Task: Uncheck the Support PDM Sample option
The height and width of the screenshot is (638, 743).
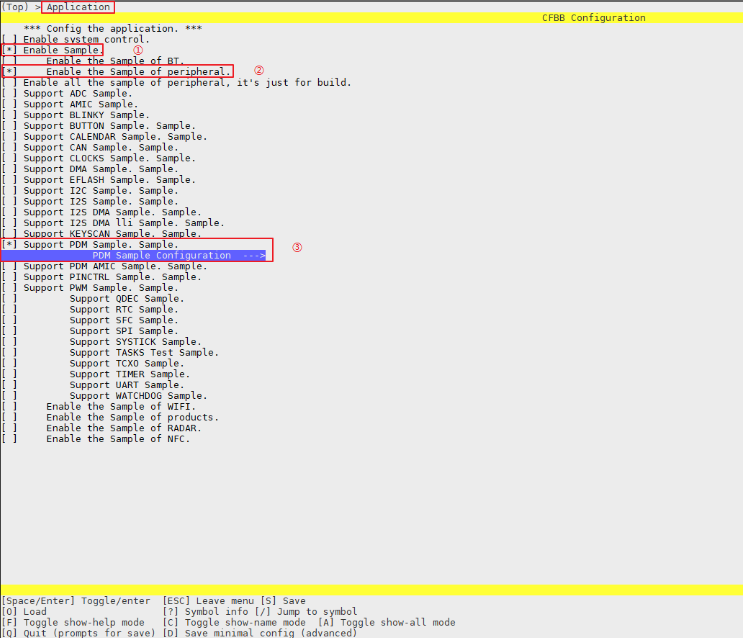Action: pos(10,245)
